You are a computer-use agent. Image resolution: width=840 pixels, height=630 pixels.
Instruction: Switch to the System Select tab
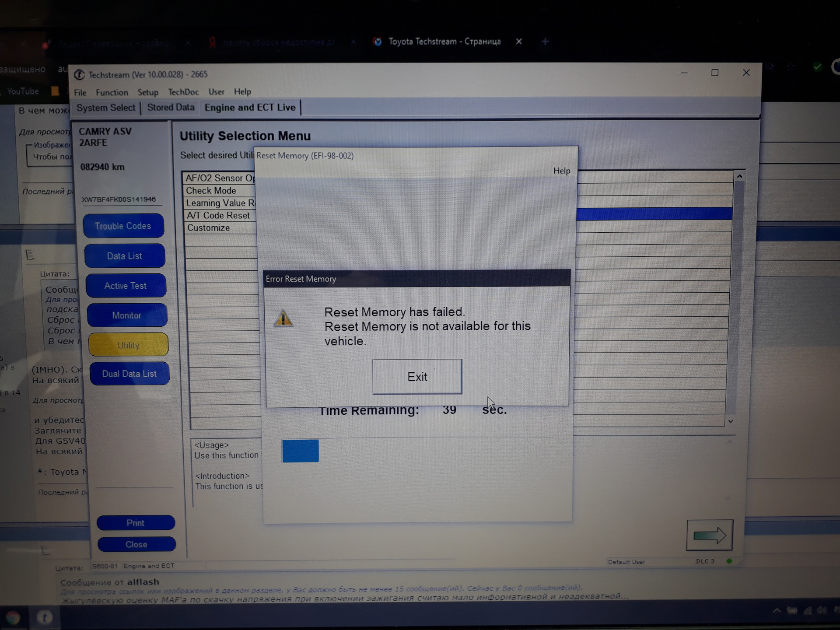click(x=106, y=108)
